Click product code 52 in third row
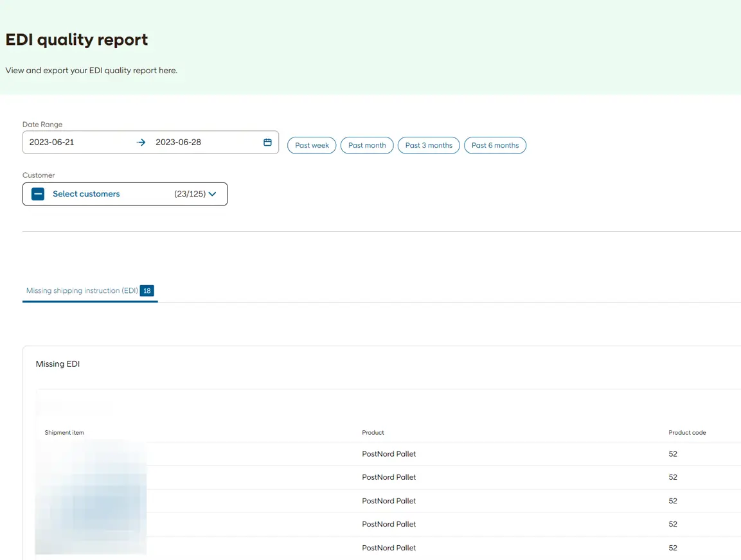The width and height of the screenshot is (741, 560). tap(673, 501)
